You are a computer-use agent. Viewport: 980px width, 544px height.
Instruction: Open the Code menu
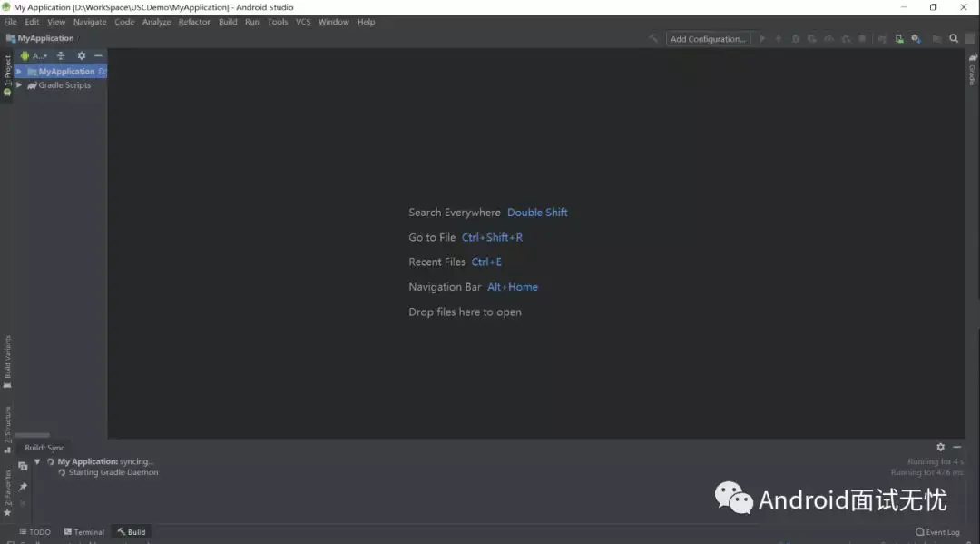(x=124, y=22)
